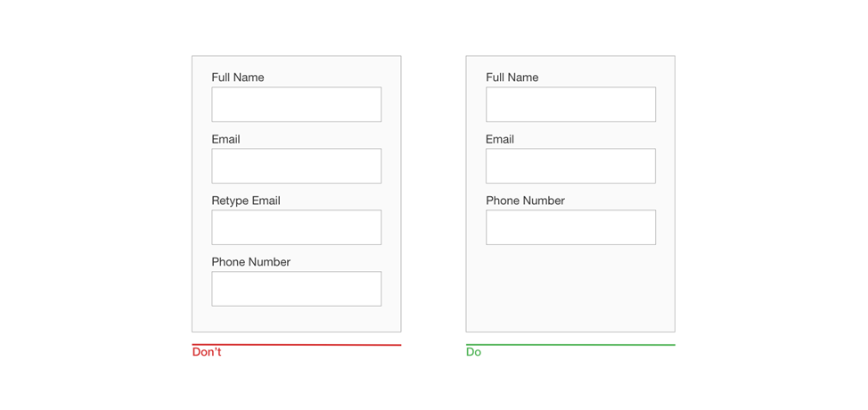Click the green line under the right form
The width and height of the screenshot is (868, 410).
tap(570, 345)
